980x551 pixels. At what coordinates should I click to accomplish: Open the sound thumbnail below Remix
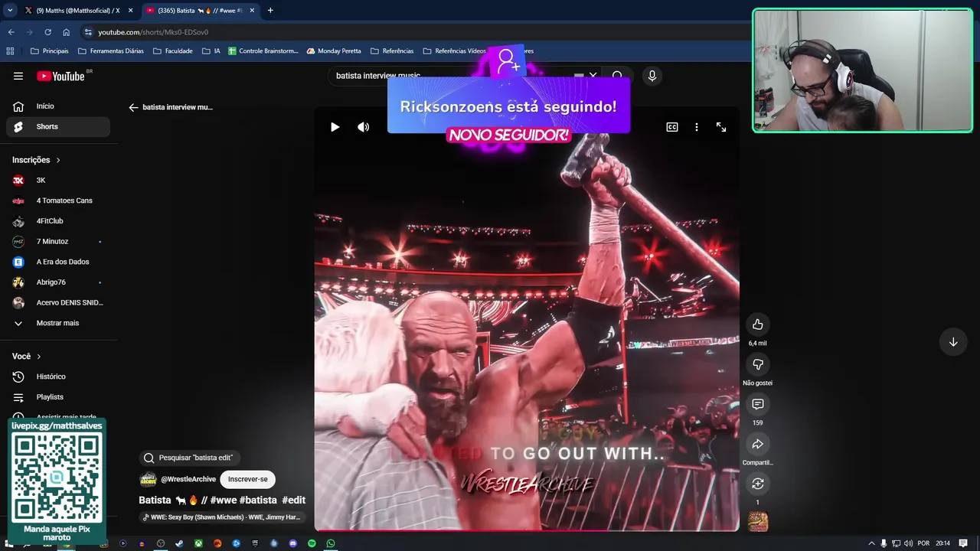click(757, 522)
